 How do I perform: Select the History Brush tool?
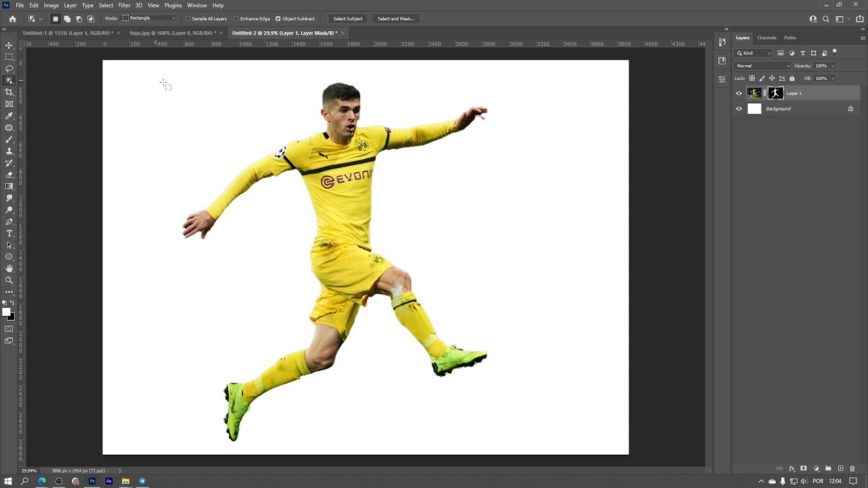pos(9,163)
